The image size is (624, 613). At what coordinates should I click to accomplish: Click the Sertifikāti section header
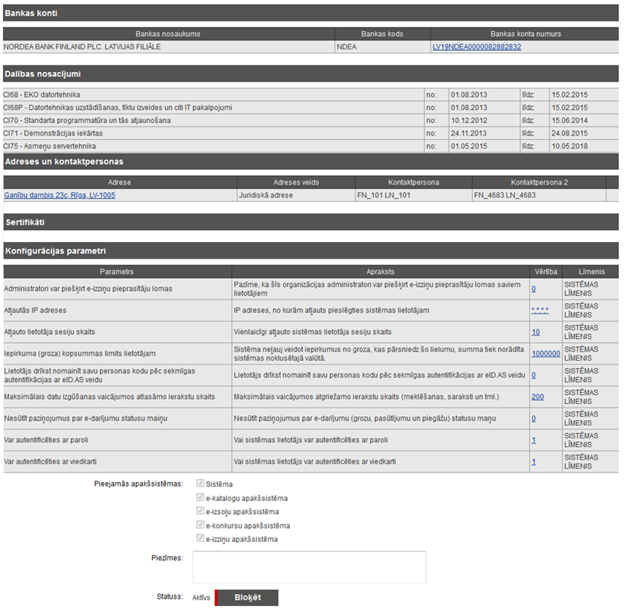pos(312,220)
